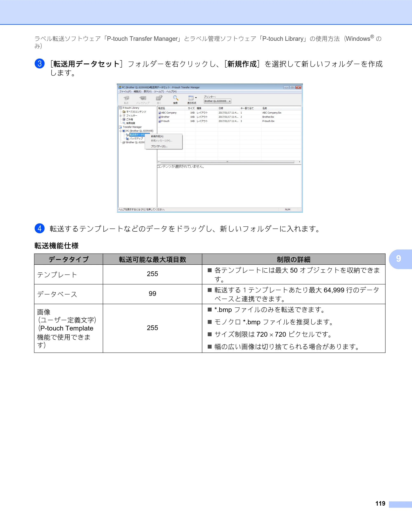
Task: Select the P-touch Library tree node
Action: (x=131, y=108)
